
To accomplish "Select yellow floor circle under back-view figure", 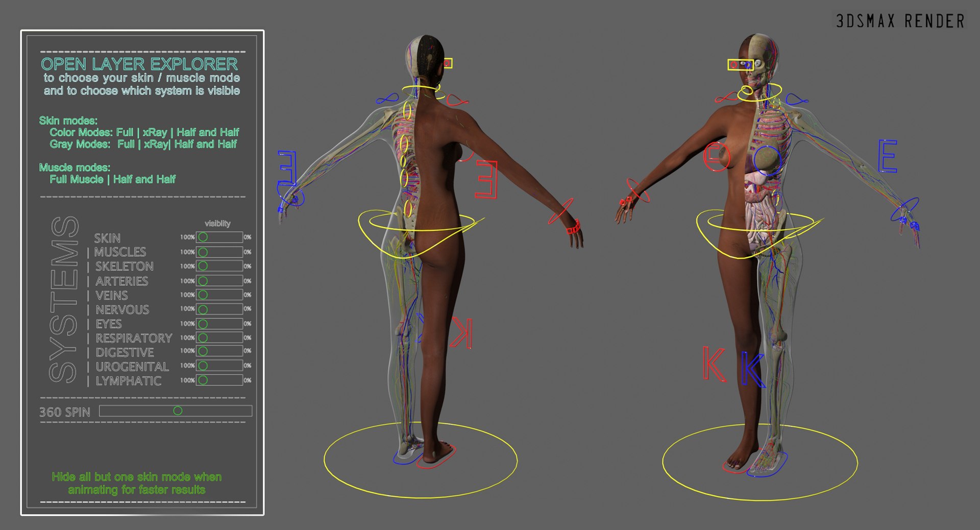I will pyautogui.click(x=421, y=460).
